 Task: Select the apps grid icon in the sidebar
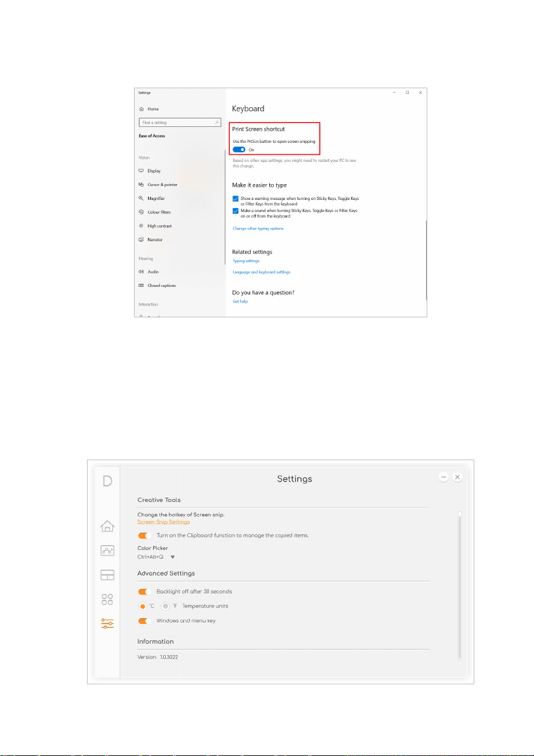click(x=107, y=599)
